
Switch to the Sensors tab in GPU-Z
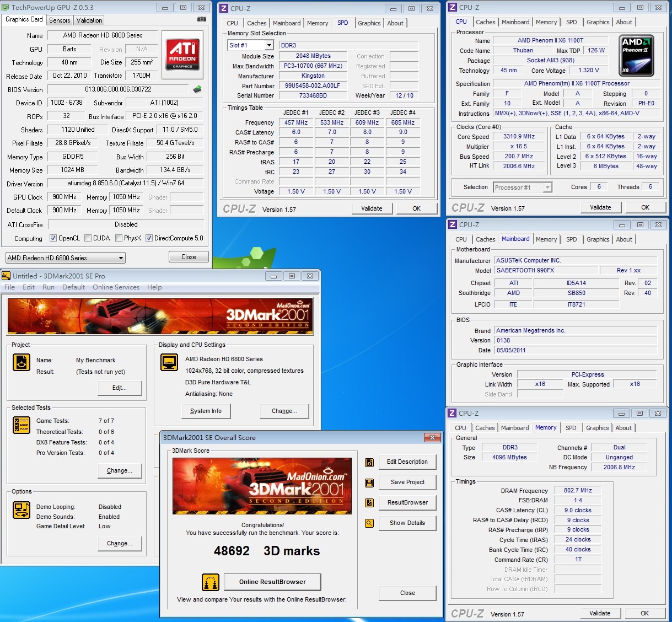(x=60, y=20)
